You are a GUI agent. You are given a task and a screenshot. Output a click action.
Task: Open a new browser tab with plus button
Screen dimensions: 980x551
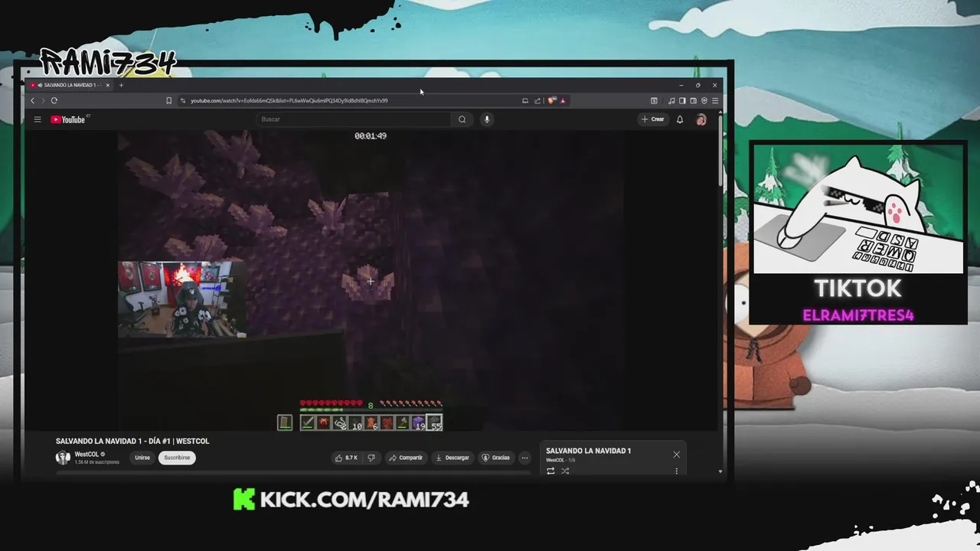[121, 85]
